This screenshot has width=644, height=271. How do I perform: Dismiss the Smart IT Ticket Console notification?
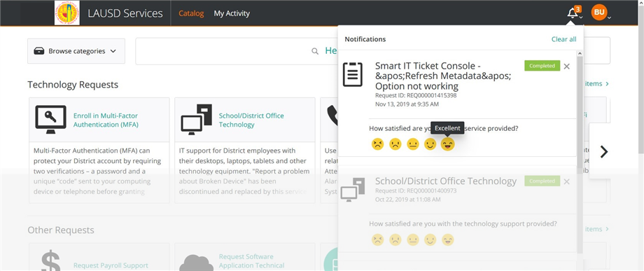pyautogui.click(x=567, y=66)
